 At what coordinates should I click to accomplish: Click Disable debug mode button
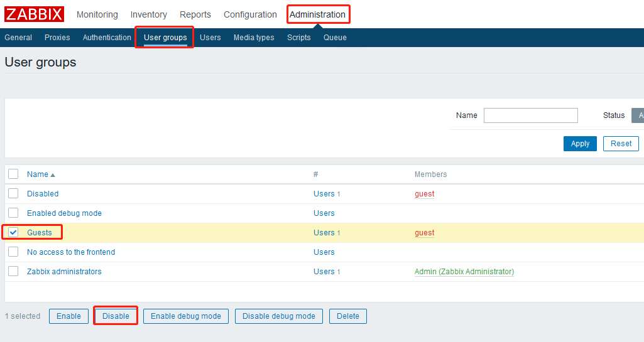tap(279, 316)
